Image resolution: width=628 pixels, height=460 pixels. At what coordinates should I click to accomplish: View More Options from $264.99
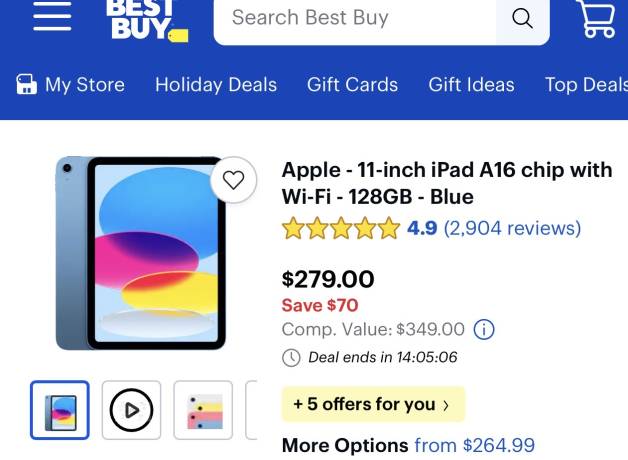(x=408, y=446)
